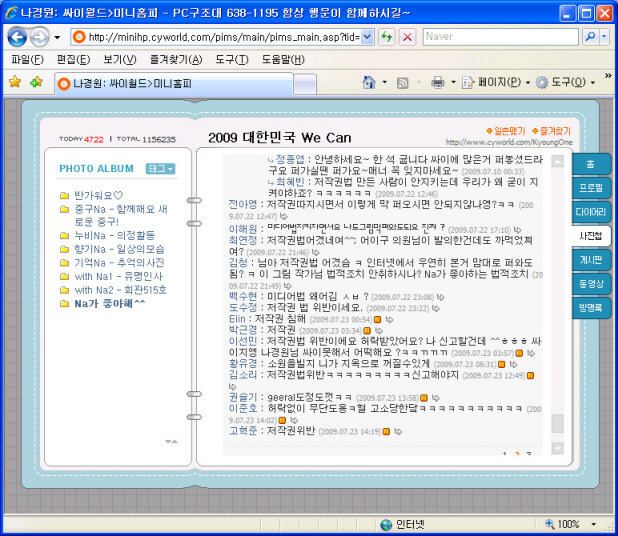Click the green Refresh page icon

point(386,37)
